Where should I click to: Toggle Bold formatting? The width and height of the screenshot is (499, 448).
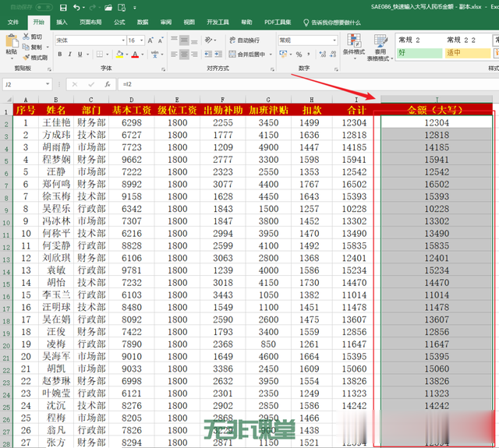pyautogui.click(x=60, y=55)
